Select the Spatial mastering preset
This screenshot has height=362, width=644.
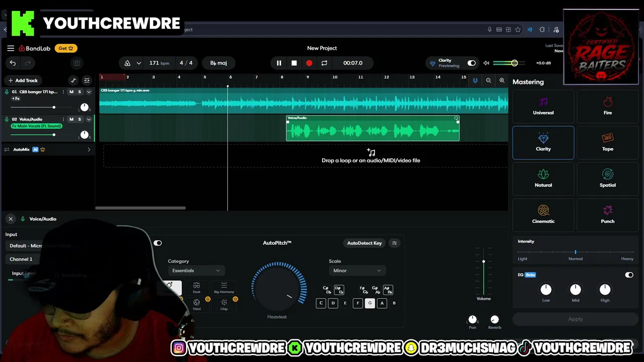tap(608, 179)
